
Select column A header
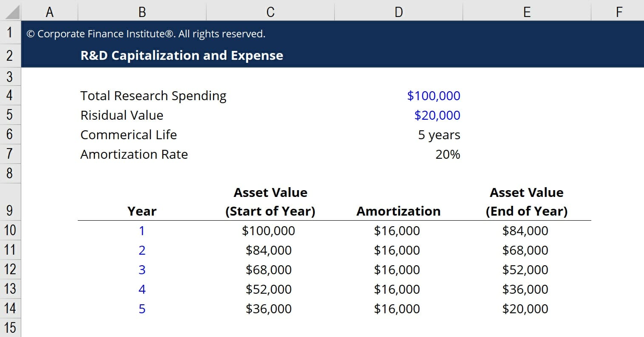pyautogui.click(x=50, y=11)
